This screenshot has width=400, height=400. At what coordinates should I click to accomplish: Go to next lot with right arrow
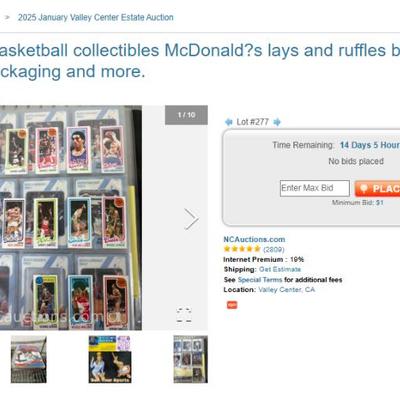[277, 122]
